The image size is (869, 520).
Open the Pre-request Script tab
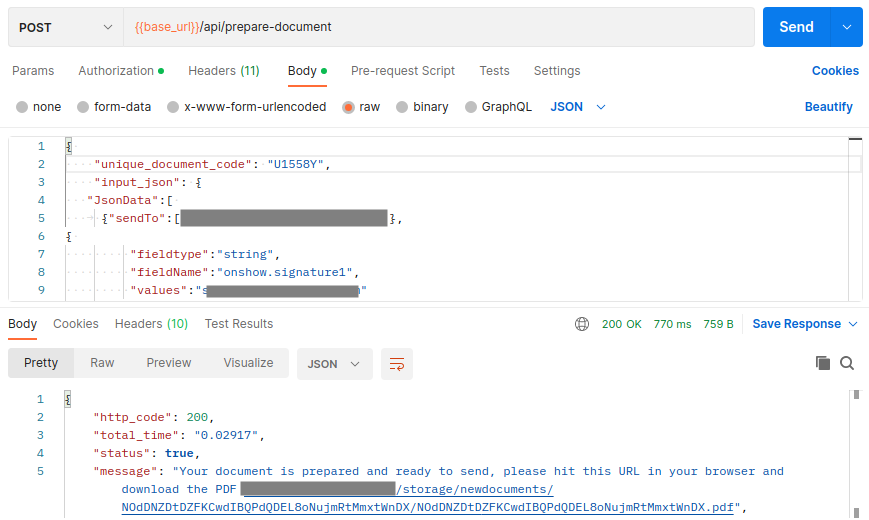click(403, 71)
